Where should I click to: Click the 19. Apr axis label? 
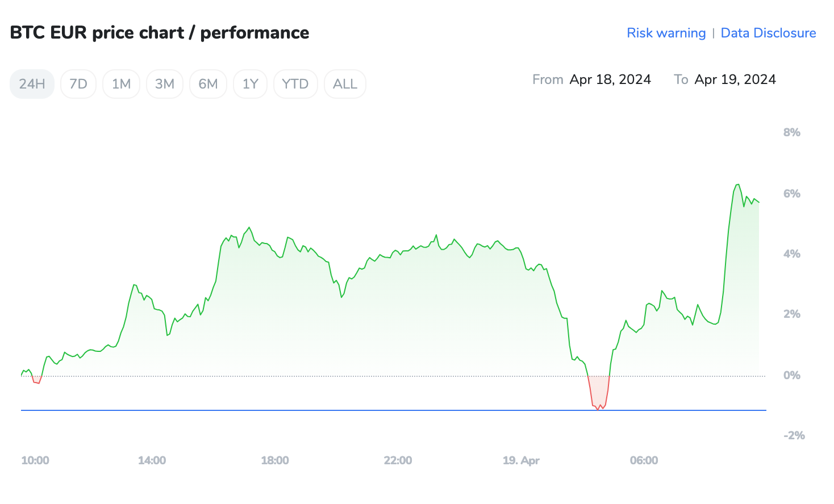[521, 460]
